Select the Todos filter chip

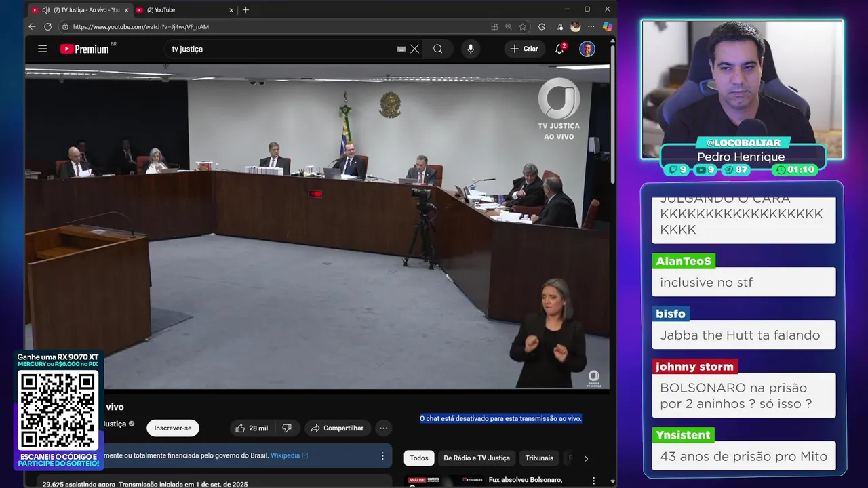(419, 458)
